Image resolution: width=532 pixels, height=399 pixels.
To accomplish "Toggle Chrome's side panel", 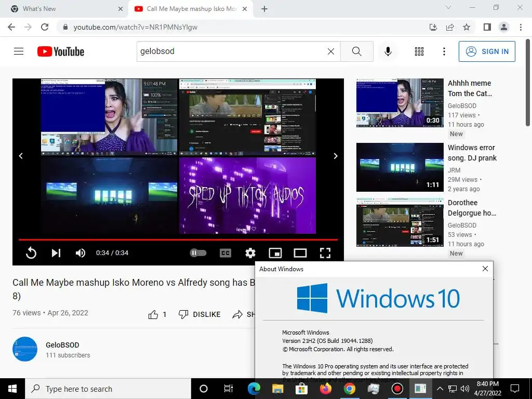I will pyautogui.click(x=487, y=27).
